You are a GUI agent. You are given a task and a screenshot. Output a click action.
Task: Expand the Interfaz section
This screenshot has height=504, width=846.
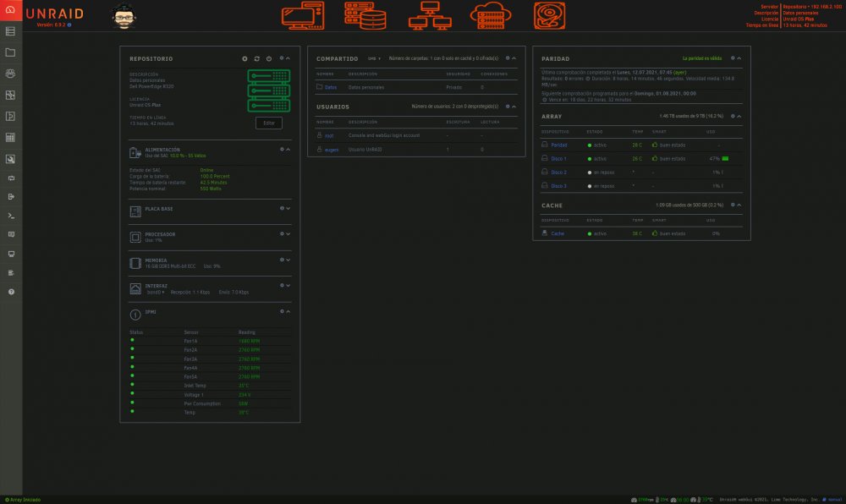[288, 286]
